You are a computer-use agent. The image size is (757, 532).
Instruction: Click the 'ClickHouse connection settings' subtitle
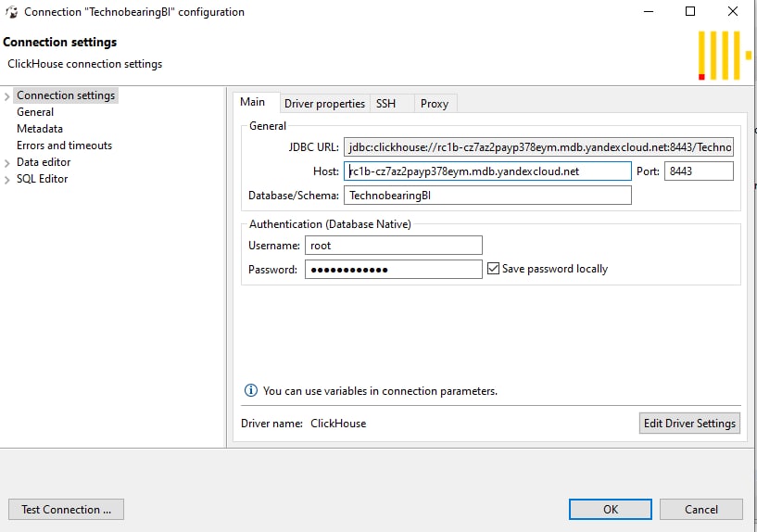(x=84, y=64)
